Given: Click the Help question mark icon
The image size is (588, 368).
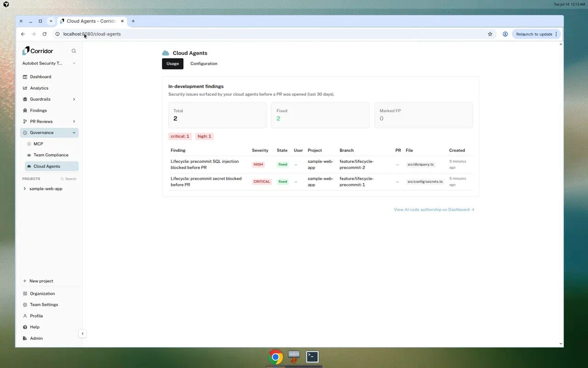Looking at the screenshot, I should [x=25, y=327].
